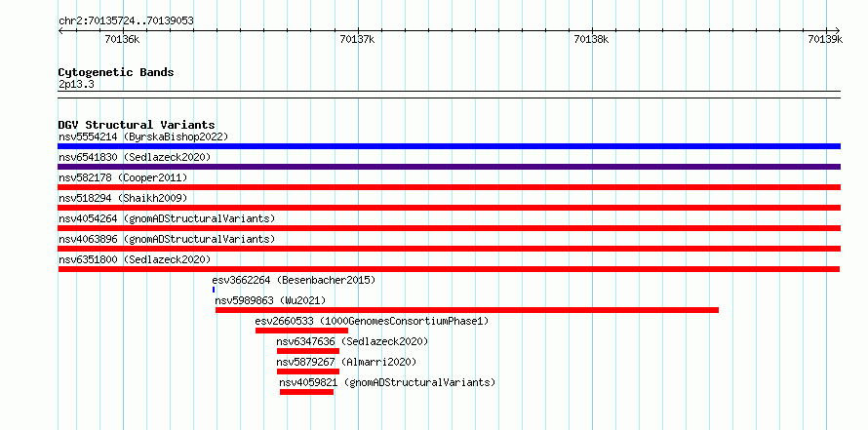This screenshot has height=430, width=868.
Task: Open the nsv5879267 (Almarri2020) label
Action: click(x=346, y=362)
